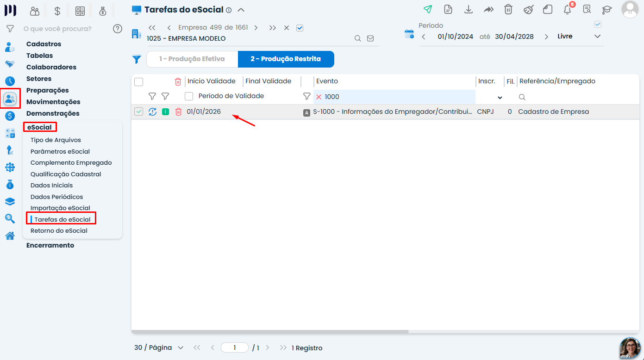Advance the period with right arrow

(546, 37)
